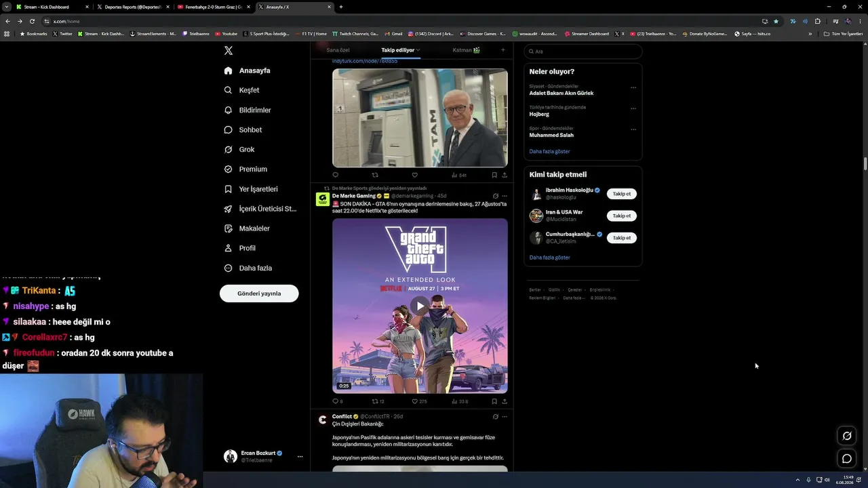Open the Gmail bookmark
The image size is (868, 488).
click(393, 34)
